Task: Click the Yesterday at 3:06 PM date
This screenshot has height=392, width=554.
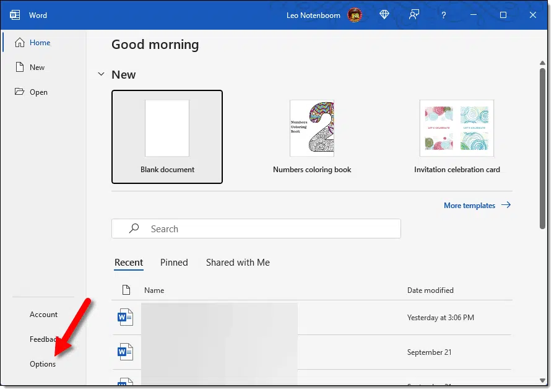Action: (440, 318)
